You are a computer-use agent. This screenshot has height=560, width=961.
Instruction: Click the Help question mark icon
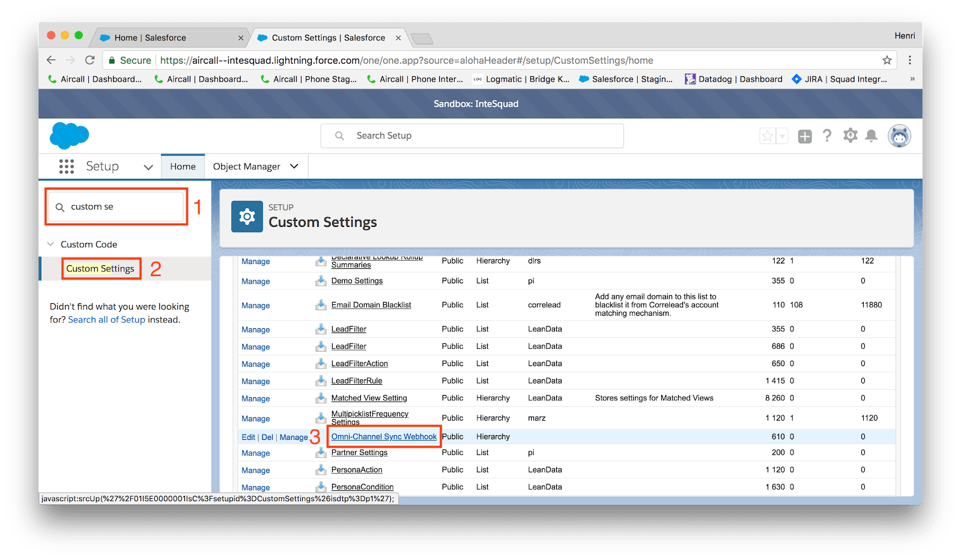click(827, 136)
